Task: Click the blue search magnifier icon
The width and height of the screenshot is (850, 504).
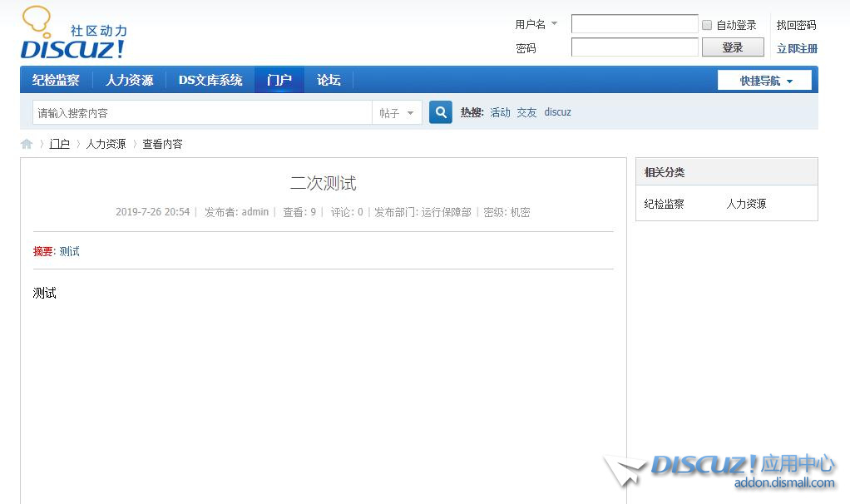Action: click(x=441, y=112)
